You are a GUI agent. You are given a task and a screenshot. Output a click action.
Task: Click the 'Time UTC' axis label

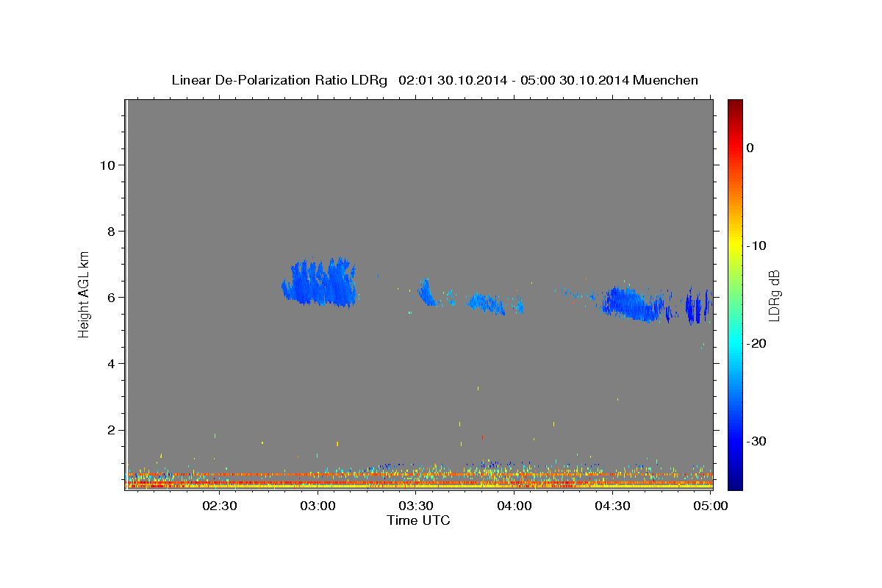tap(418, 520)
